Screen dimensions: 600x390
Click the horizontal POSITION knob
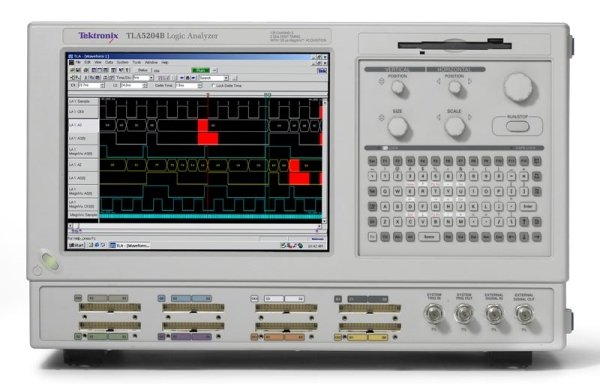click(x=455, y=88)
